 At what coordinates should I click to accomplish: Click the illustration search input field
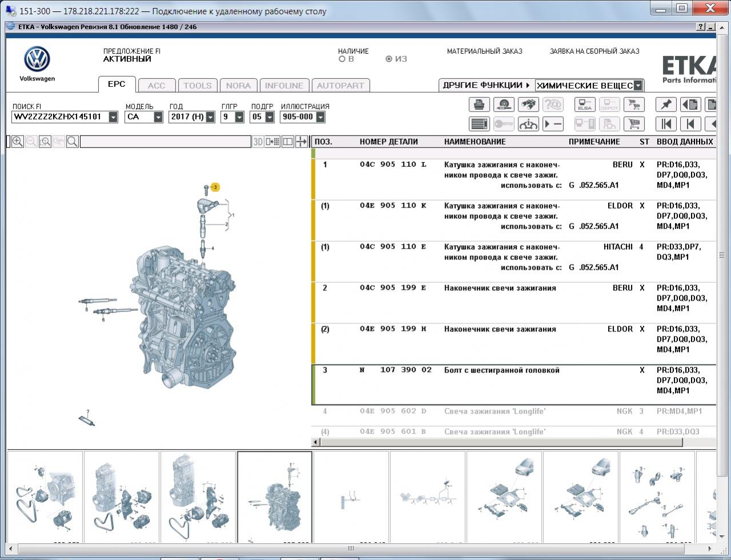[165, 142]
